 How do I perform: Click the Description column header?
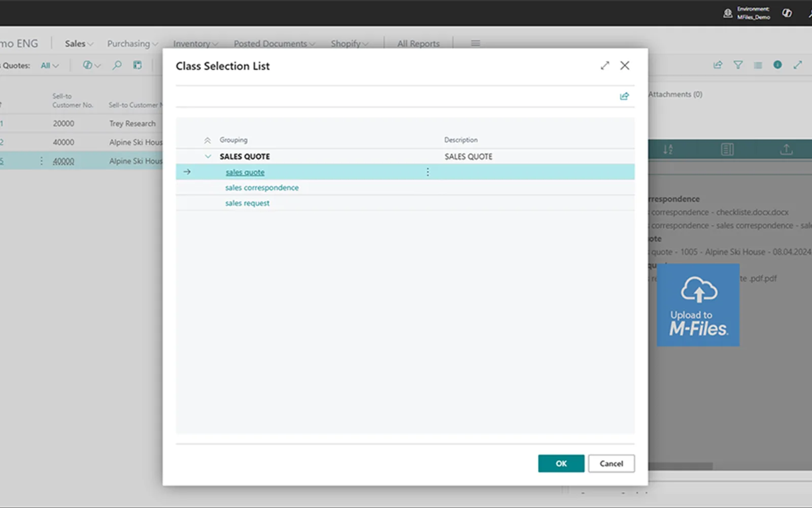point(461,140)
